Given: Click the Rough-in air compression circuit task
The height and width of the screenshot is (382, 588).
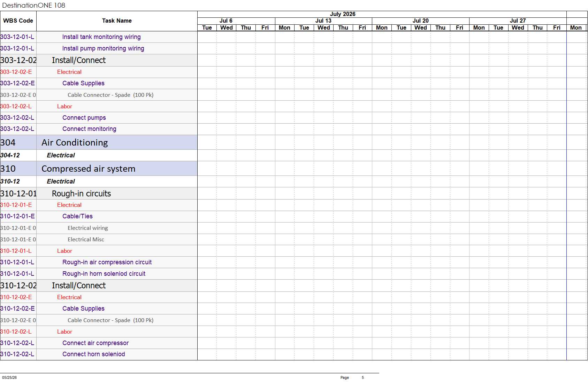Looking at the screenshot, I should [107, 262].
